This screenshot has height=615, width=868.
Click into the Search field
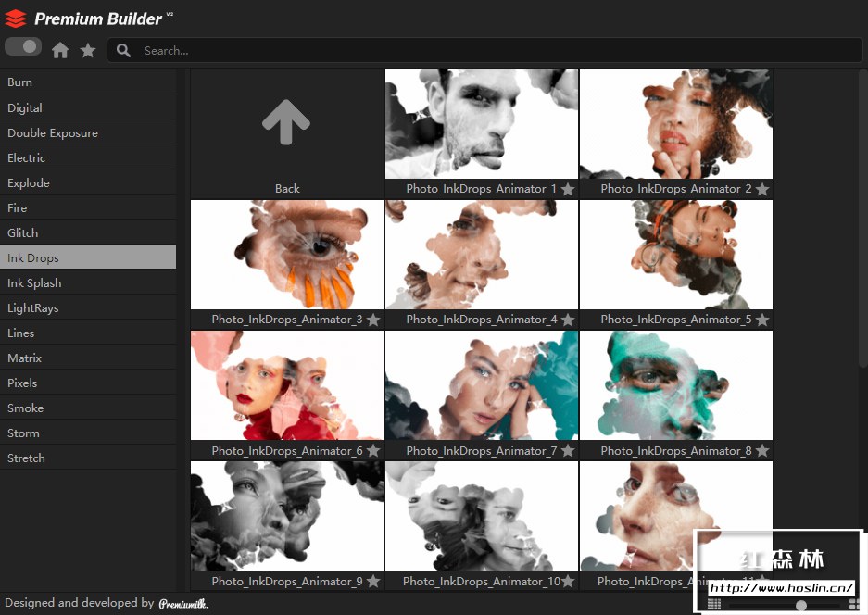(484, 50)
